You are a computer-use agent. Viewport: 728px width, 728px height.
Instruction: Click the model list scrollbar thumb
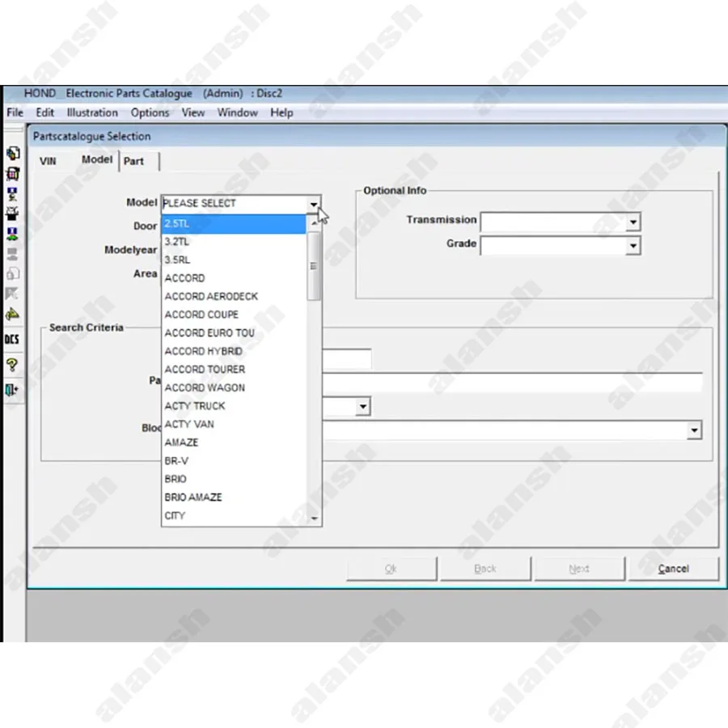(x=314, y=266)
